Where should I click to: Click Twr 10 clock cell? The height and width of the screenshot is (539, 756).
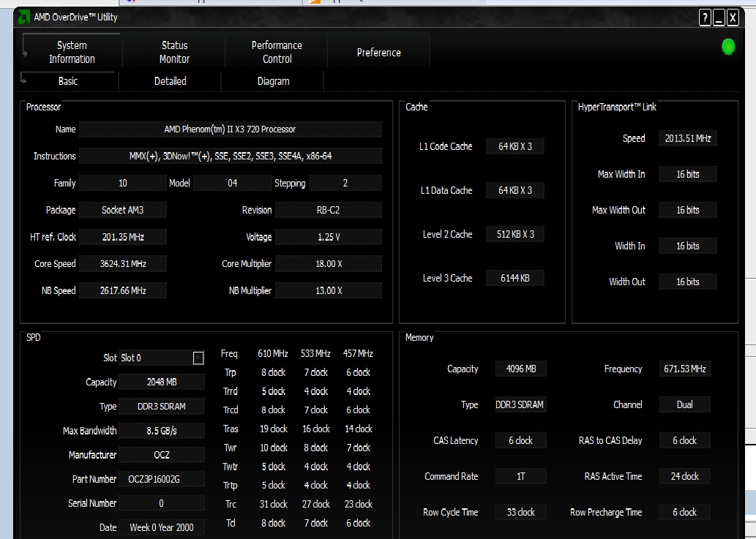coord(274,448)
